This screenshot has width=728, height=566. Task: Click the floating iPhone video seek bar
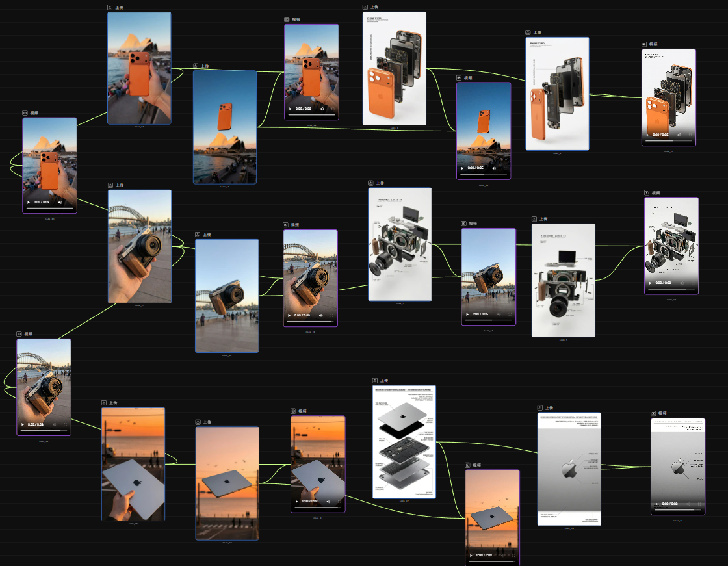coord(483,174)
